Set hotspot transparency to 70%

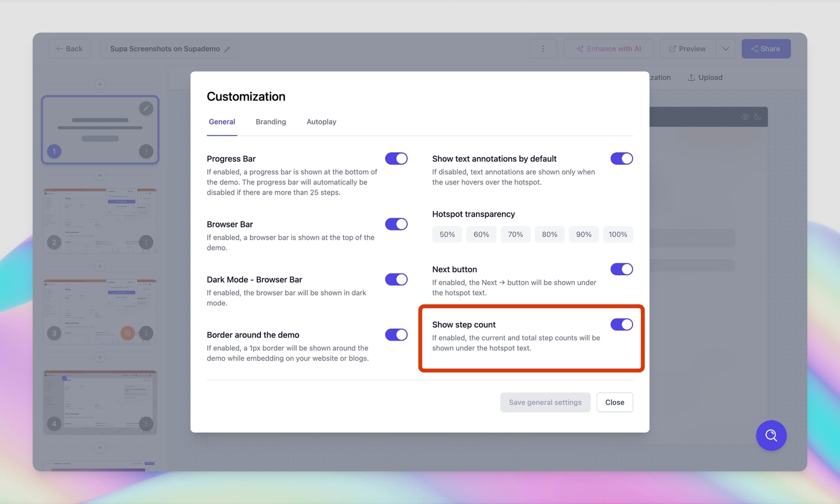pyautogui.click(x=516, y=234)
